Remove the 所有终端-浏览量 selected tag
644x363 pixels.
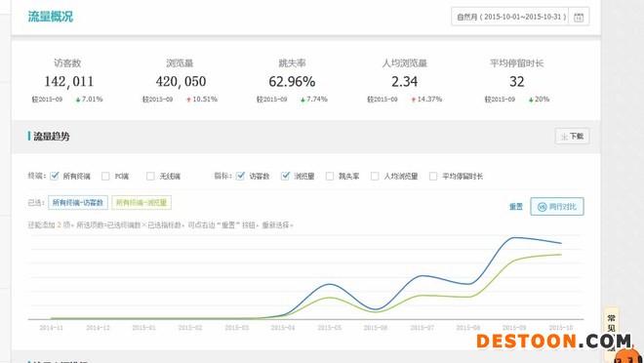point(141,202)
